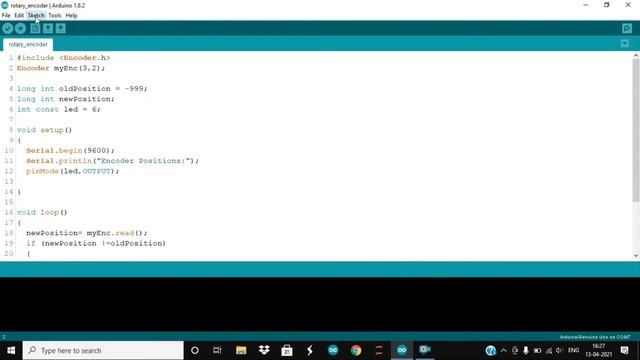This screenshot has width=640, height=360.
Task: Open Microsoft Store from taskbar
Action: [287, 350]
